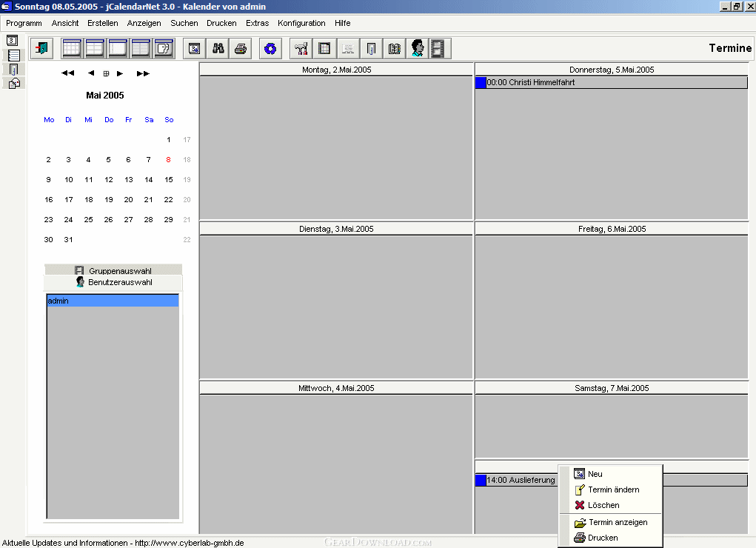Click the printer icon in toolbar
This screenshot has width=756, height=548.
coord(241,48)
